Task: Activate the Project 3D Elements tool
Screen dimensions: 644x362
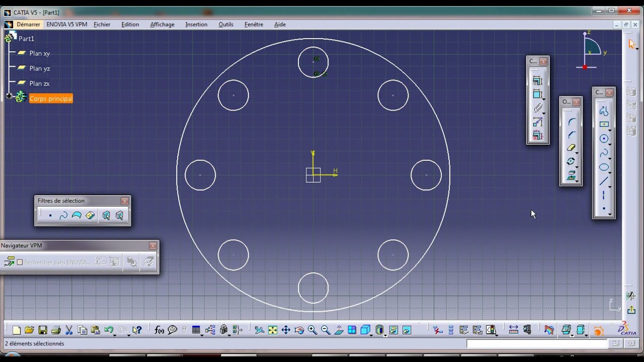Action: (x=571, y=175)
